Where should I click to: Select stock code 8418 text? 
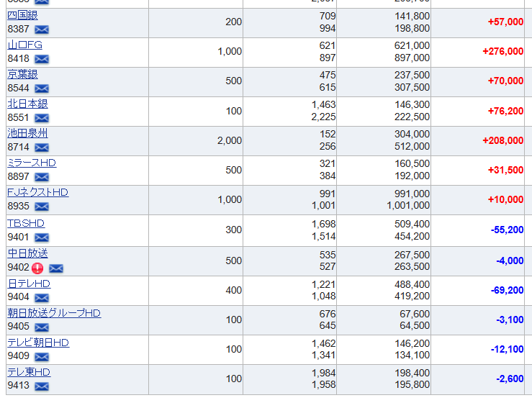pos(18,58)
